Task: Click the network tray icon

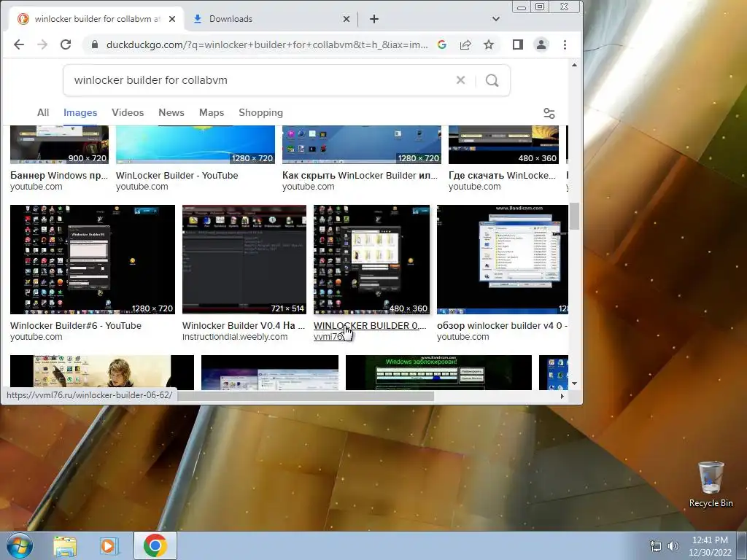Action: pos(656,546)
